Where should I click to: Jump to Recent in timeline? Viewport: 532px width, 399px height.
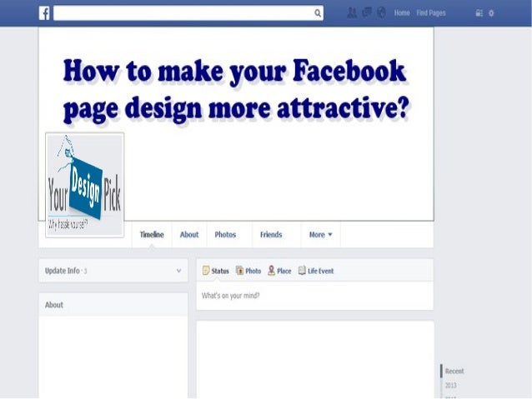coord(454,371)
